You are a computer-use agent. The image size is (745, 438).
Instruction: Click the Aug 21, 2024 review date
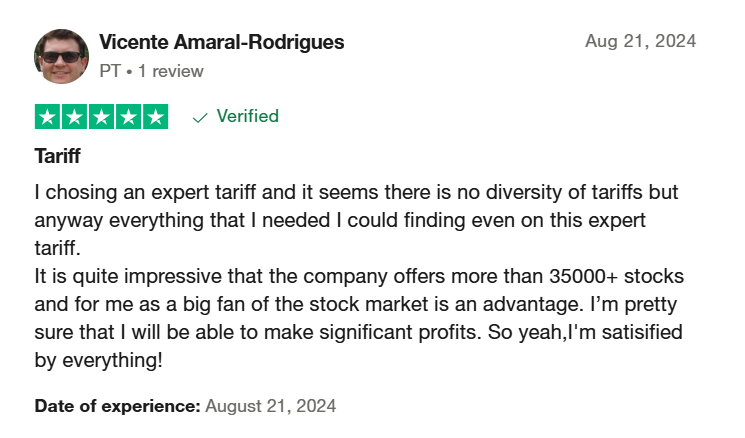[x=640, y=41]
